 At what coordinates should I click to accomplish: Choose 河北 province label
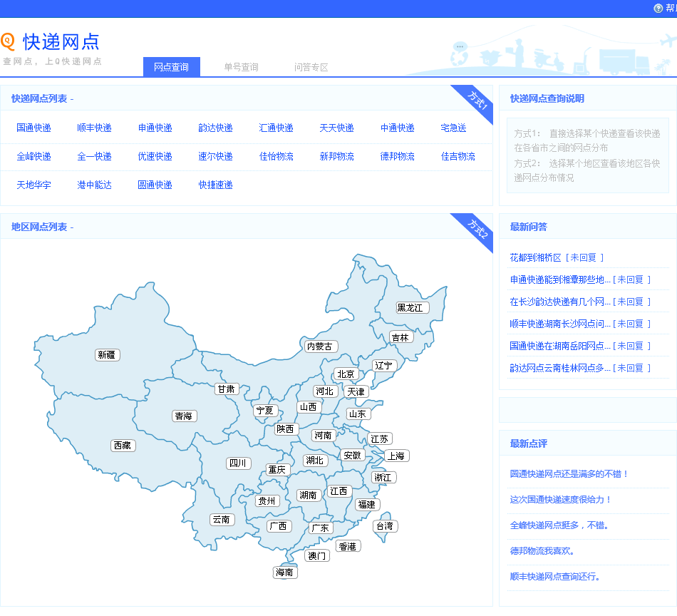(x=325, y=391)
